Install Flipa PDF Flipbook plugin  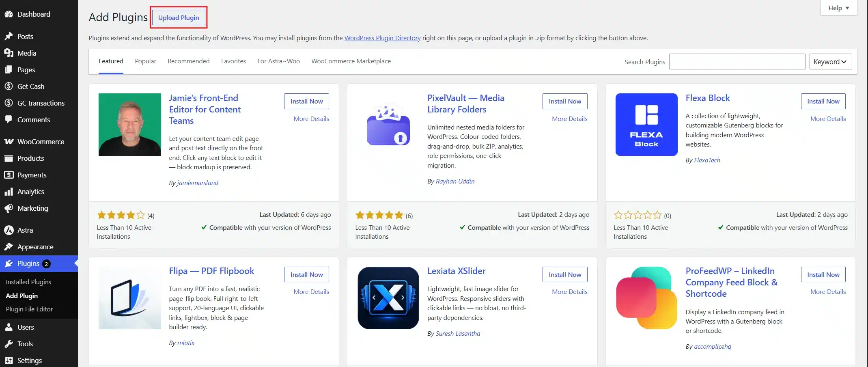(x=306, y=275)
